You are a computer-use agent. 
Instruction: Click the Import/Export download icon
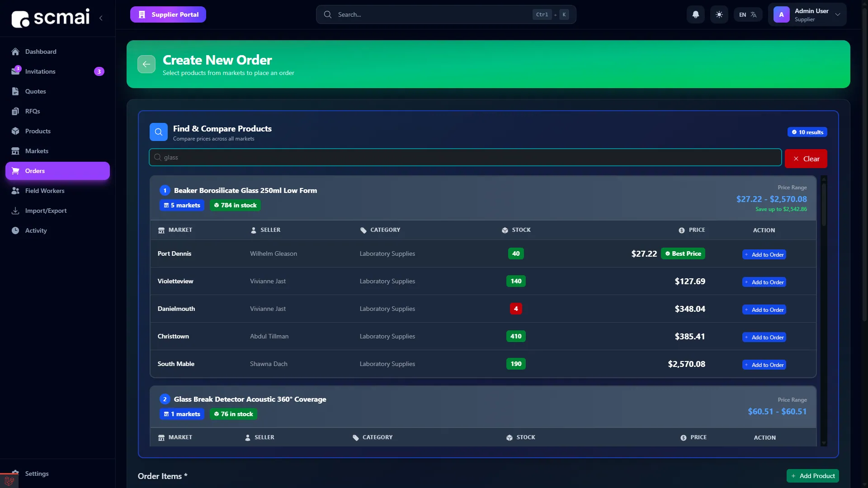15,211
